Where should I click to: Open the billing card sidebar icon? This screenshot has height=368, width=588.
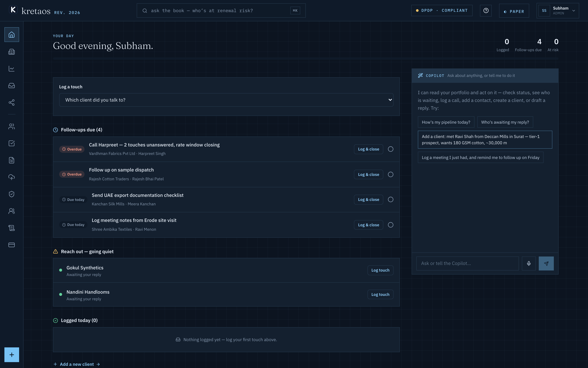[12, 245]
